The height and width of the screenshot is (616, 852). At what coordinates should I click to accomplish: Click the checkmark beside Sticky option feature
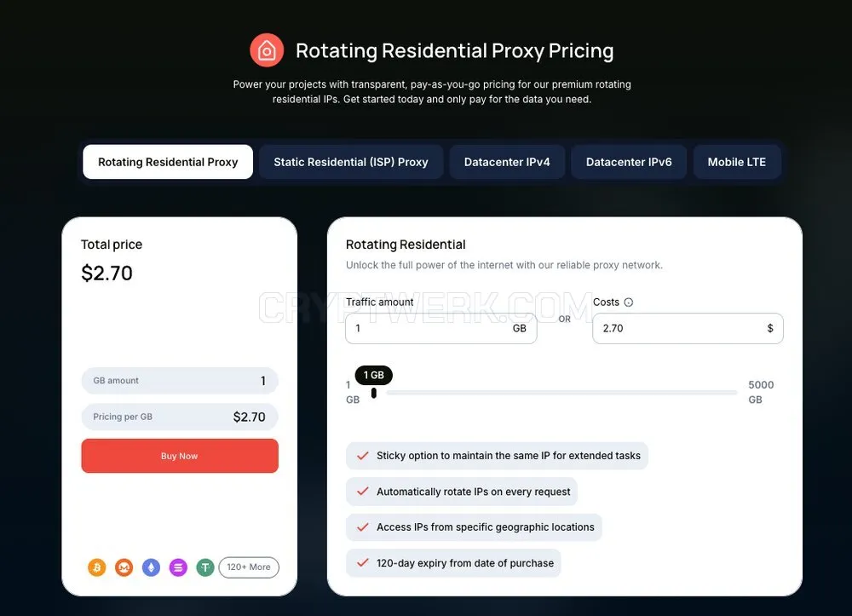363,456
